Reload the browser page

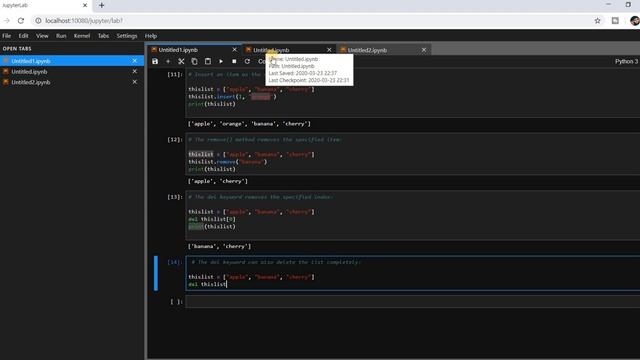pyautogui.click(x=21, y=20)
